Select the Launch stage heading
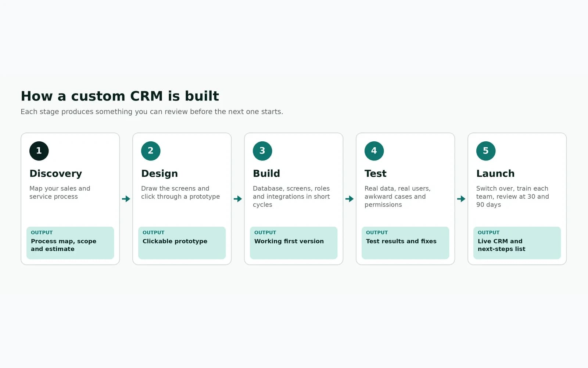The width and height of the screenshot is (588, 368). 495,173
